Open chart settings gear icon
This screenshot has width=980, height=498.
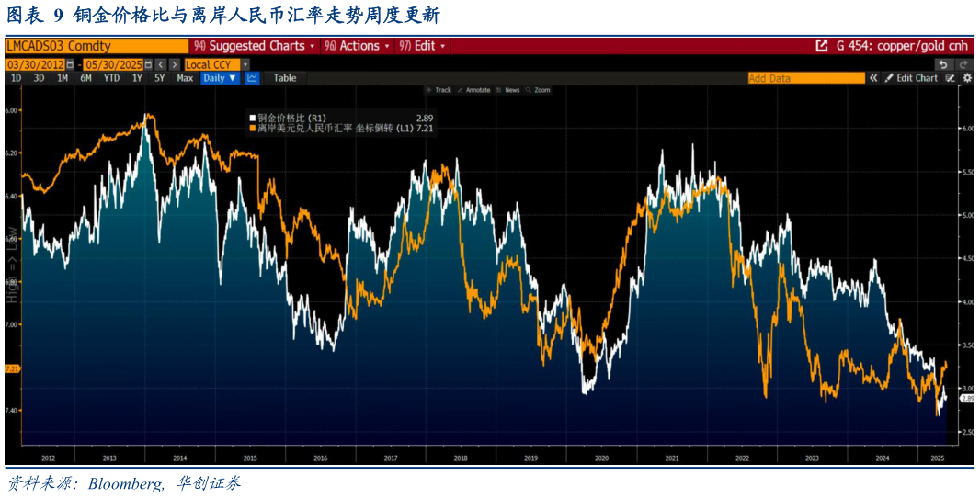pyautogui.click(x=967, y=78)
